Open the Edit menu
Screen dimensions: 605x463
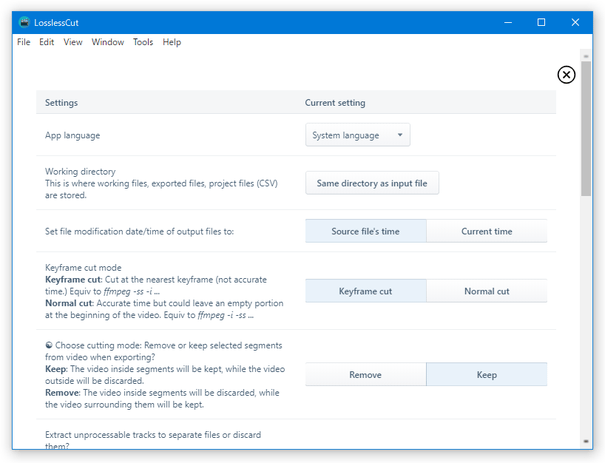point(46,42)
